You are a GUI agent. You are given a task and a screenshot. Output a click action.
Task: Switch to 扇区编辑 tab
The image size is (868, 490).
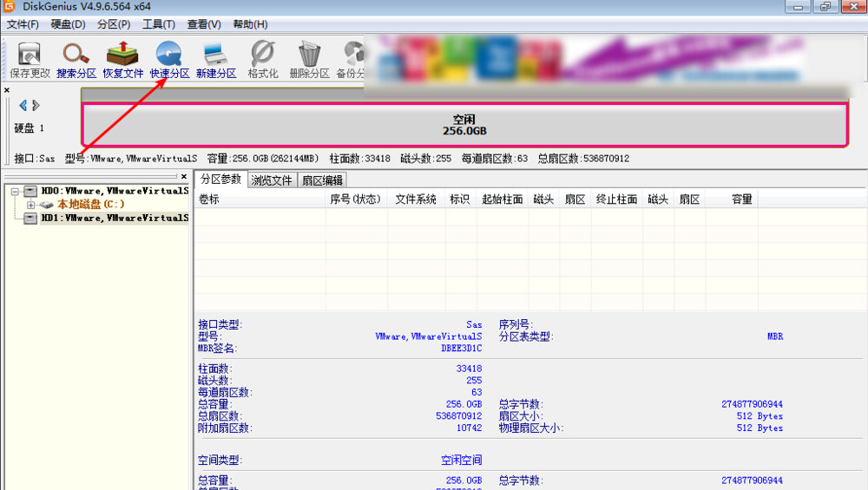(322, 180)
